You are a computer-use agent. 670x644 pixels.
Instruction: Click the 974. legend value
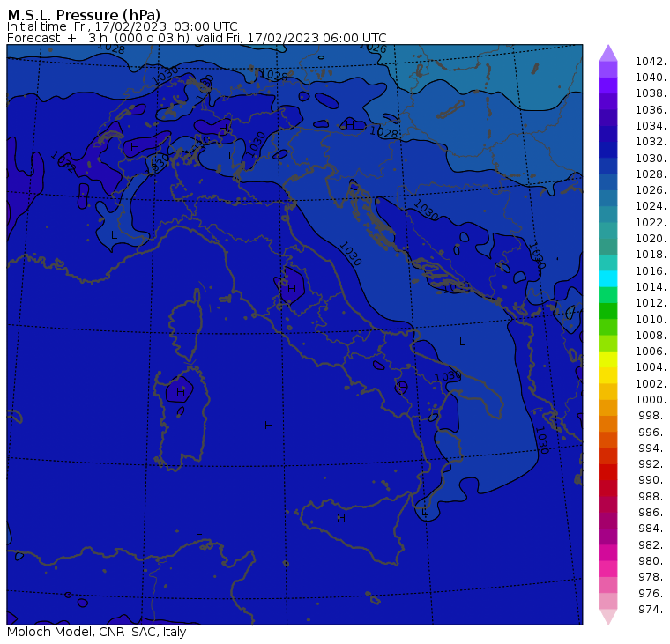652,610
